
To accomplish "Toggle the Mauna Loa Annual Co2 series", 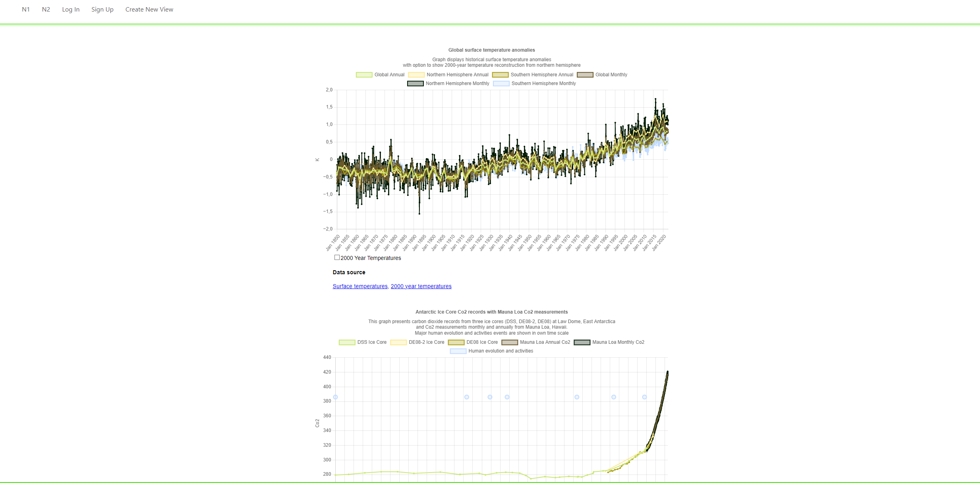I will (509, 342).
